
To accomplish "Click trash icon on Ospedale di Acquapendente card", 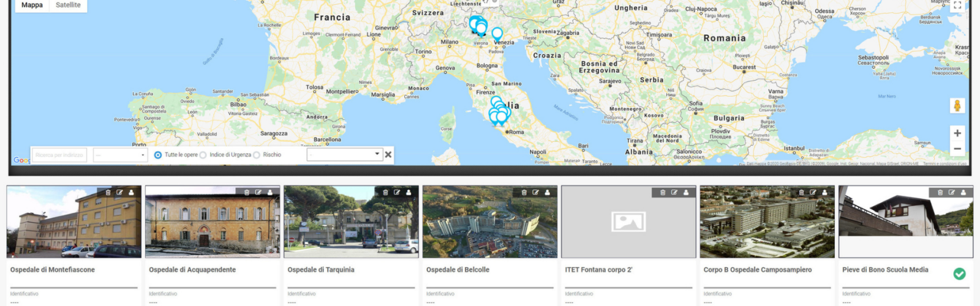I will [247, 192].
